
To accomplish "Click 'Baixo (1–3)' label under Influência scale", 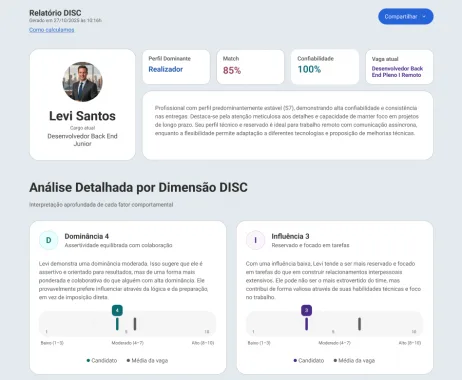I will pos(259,343).
